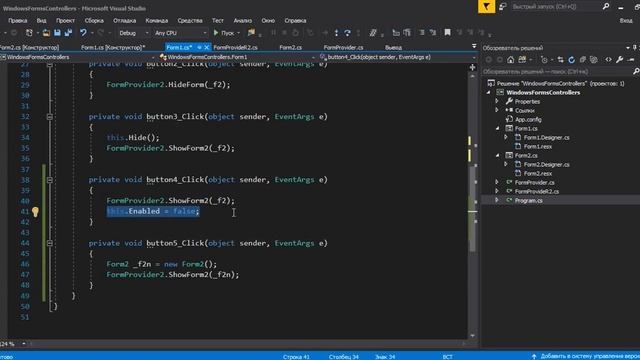Toggle the Solution Explorer preview selected items icon

click(x=631, y=60)
